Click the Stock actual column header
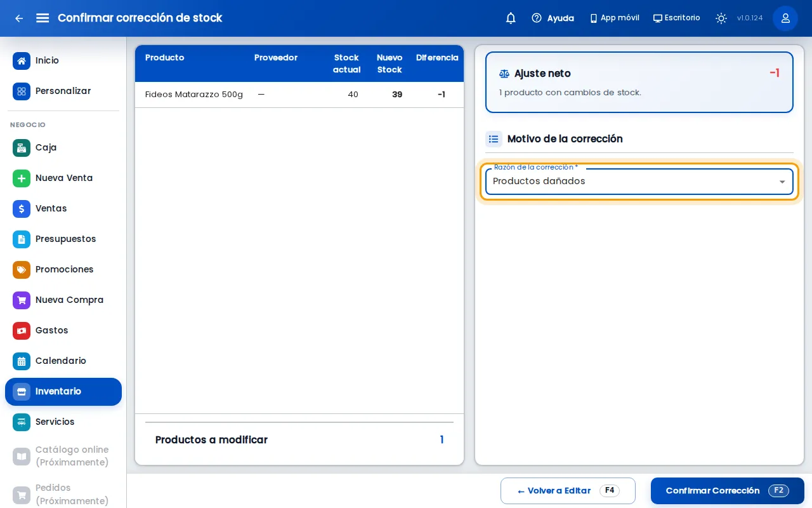The image size is (812, 508). 346,63
